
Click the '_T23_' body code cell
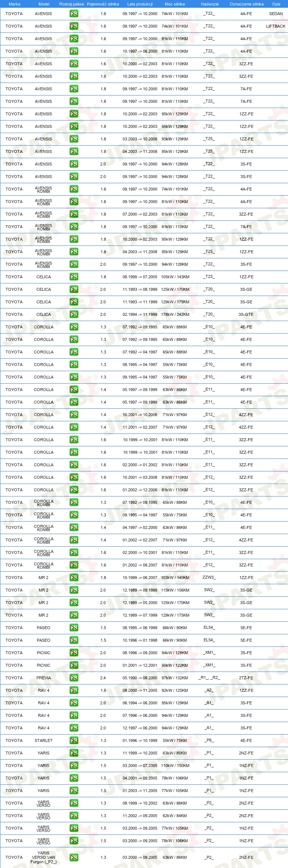209,277
